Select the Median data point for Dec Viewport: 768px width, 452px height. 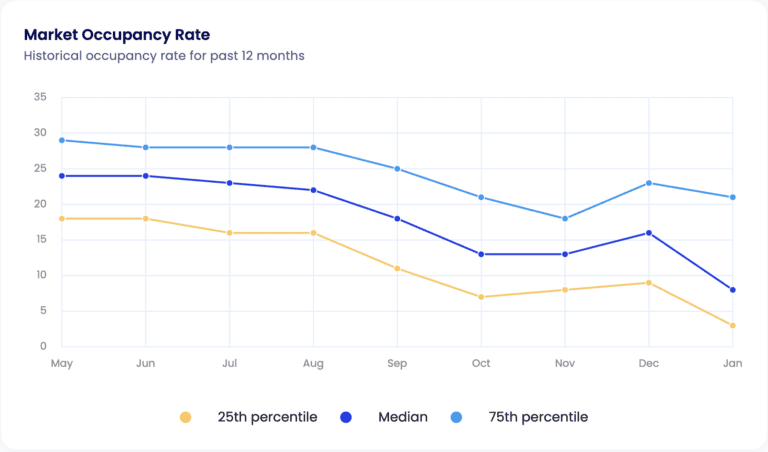[649, 233]
